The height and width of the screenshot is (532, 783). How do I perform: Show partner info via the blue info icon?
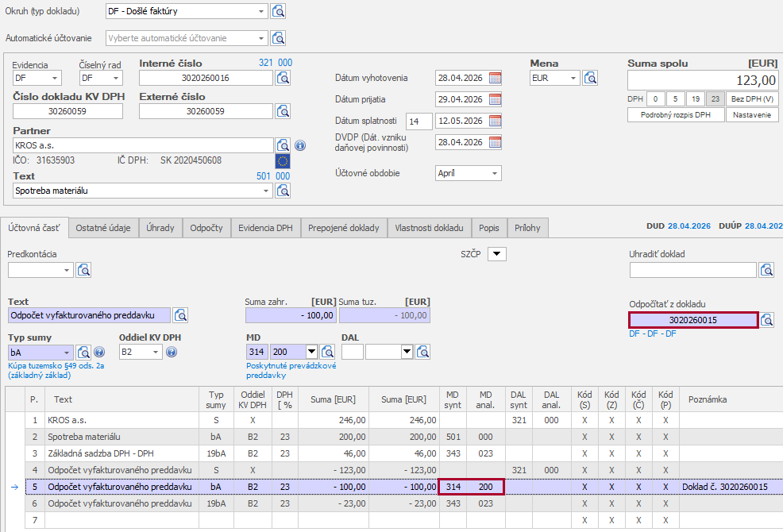click(x=300, y=146)
